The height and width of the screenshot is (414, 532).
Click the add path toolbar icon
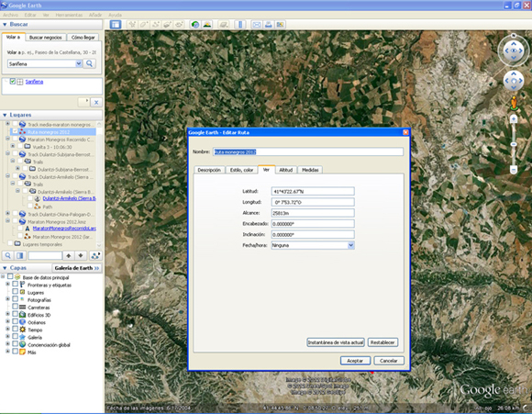pyautogui.click(x=156, y=25)
